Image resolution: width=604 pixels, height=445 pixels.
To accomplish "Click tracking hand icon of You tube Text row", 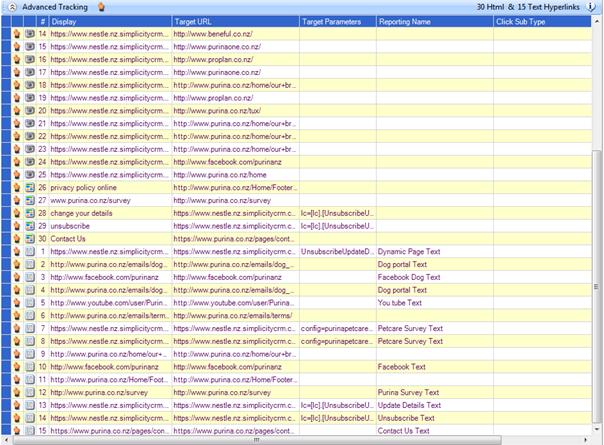I will click(17, 303).
